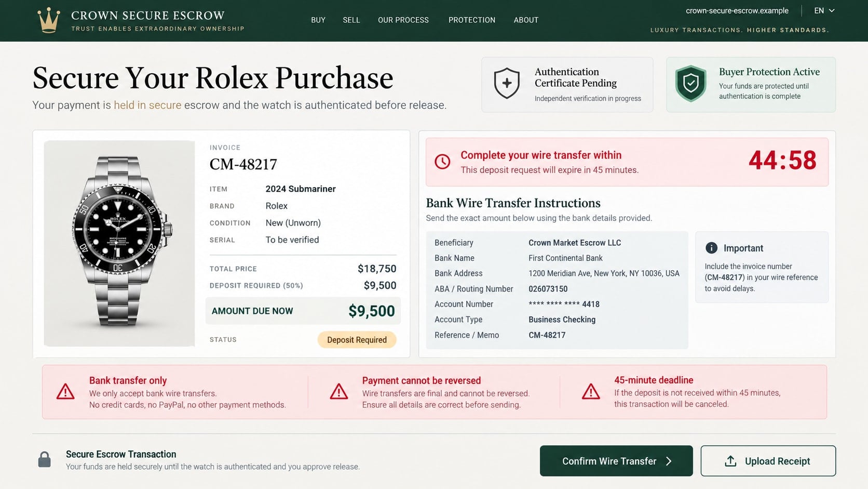Image resolution: width=868 pixels, height=489 pixels.
Task: Click the Secure Your Rolex Purchase heading
Action: (213, 78)
